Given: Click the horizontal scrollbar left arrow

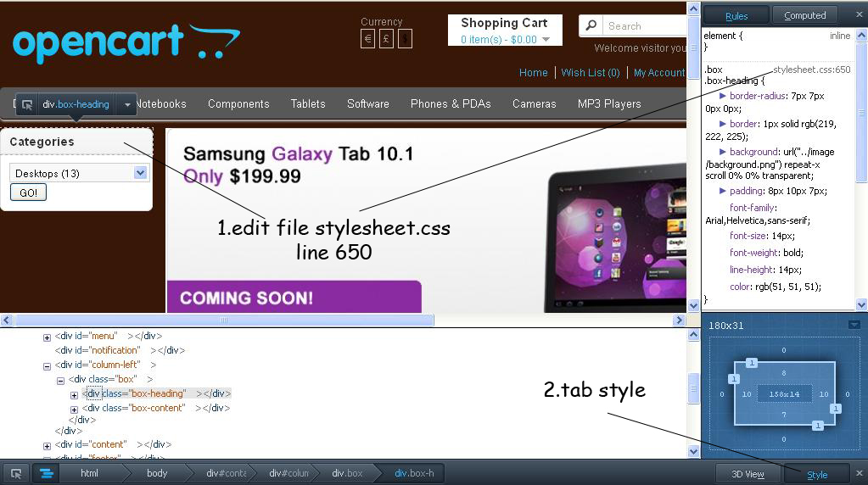Looking at the screenshot, I should click(x=6, y=320).
